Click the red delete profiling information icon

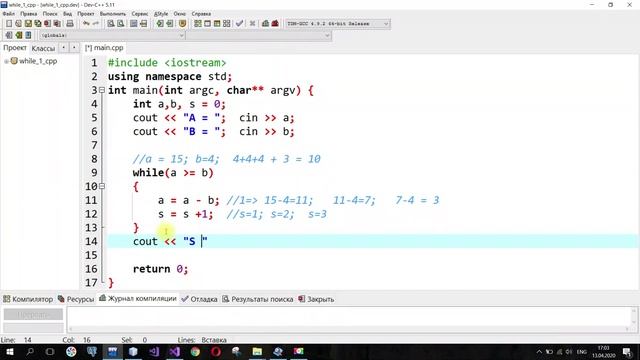275,24
